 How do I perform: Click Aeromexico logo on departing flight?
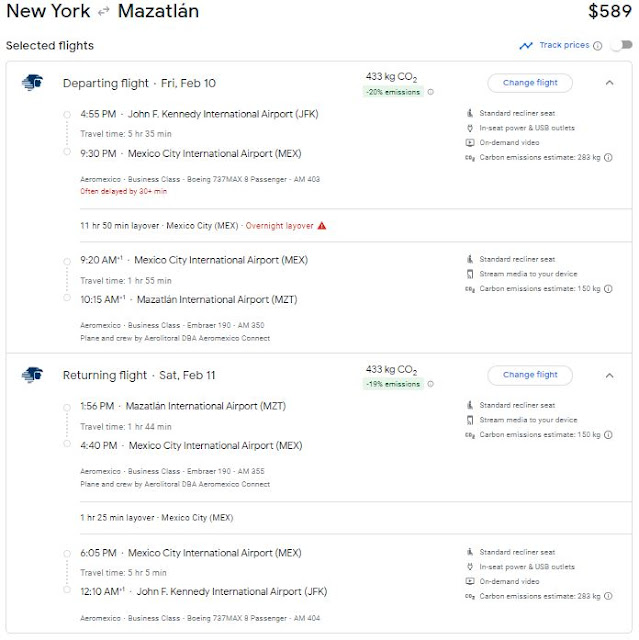(32, 83)
